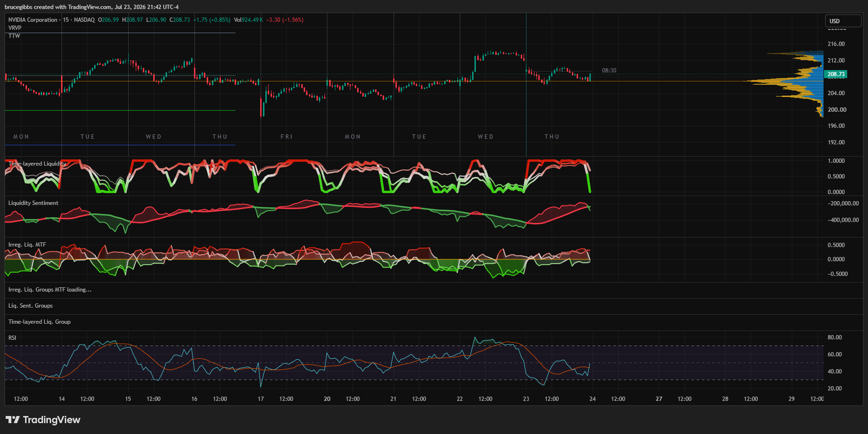Click the −0.5000 scale label
Image resolution: width=868 pixels, height=434 pixels.
[838, 274]
